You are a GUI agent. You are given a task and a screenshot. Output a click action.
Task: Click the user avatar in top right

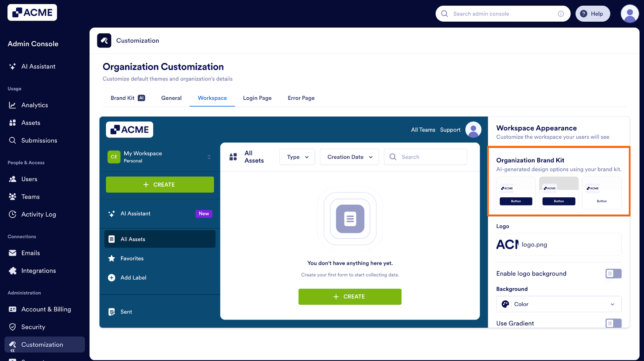(x=630, y=14)
